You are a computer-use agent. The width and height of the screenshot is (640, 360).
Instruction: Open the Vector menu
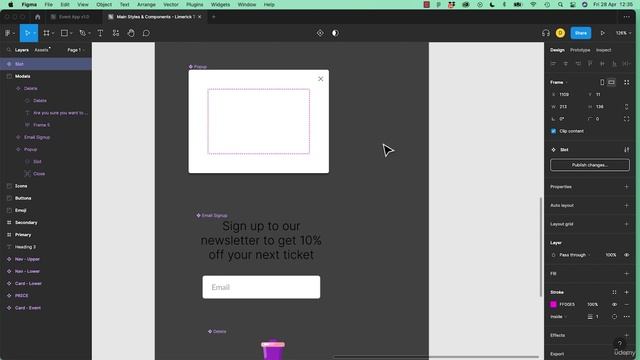(171, 4)
